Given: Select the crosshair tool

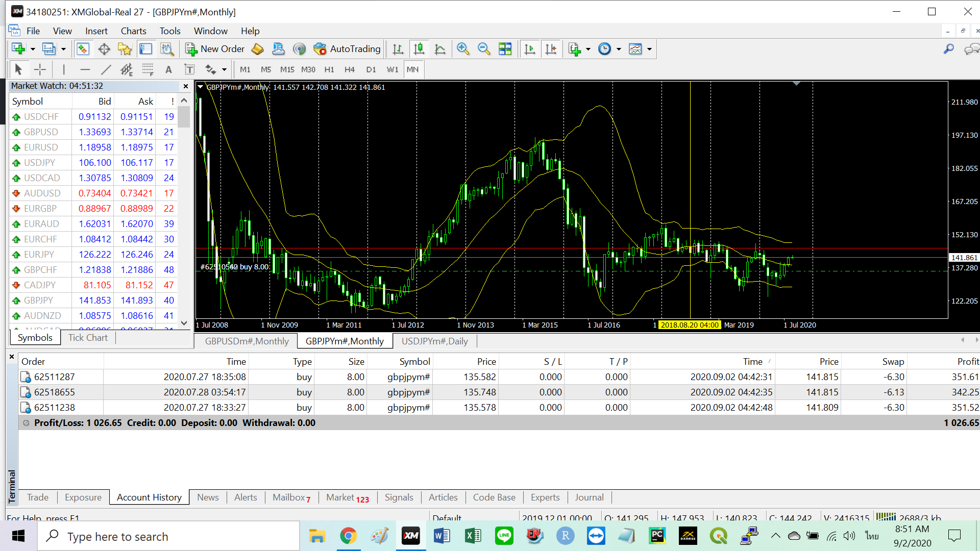Looking at the screenshot, I should [x=40, y=69].
